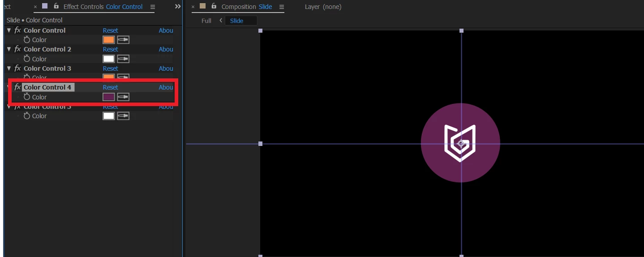Disable the fx switch on Color Control 4

[17, 87]
